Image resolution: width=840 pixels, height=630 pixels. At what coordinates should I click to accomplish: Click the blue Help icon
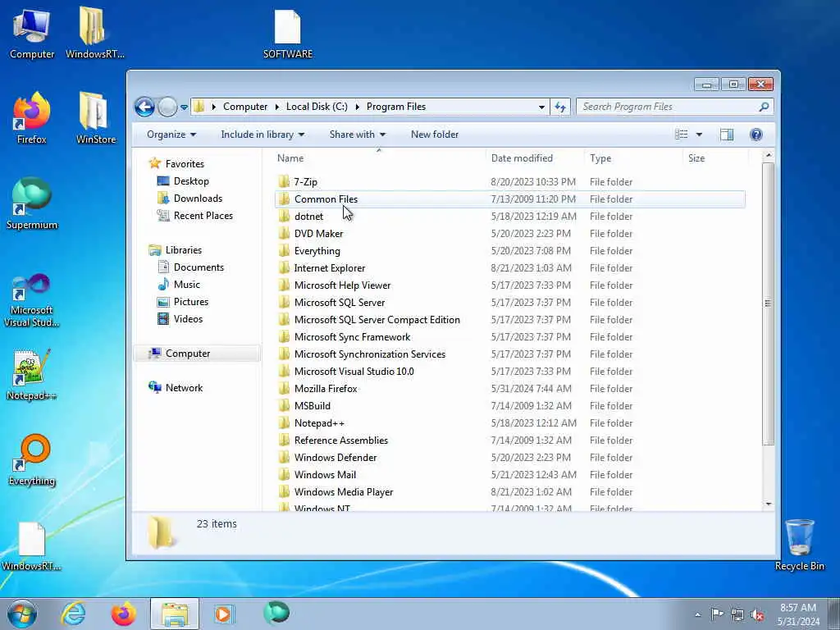pyautogui.click(x=756, y=135)
